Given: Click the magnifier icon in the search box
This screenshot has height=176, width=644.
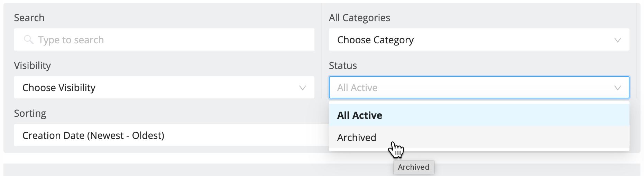Looking at the screenshot, I should point(29,40).
